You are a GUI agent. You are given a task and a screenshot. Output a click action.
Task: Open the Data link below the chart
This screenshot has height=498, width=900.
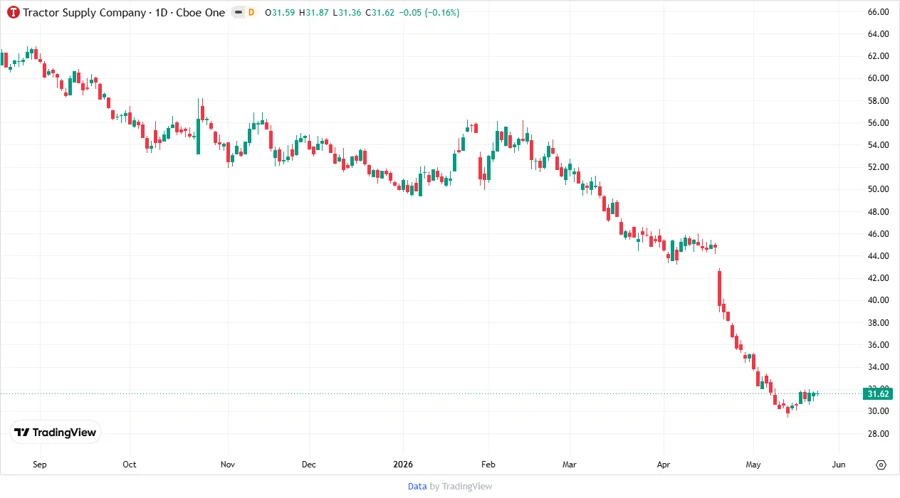[417, 487]
